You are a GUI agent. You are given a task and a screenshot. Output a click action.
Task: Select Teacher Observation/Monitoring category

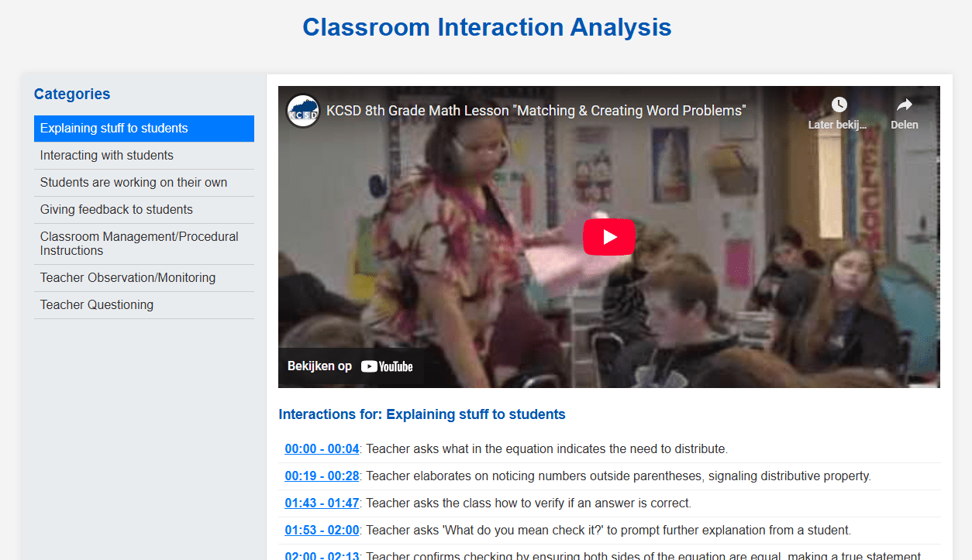coord(144,278)
